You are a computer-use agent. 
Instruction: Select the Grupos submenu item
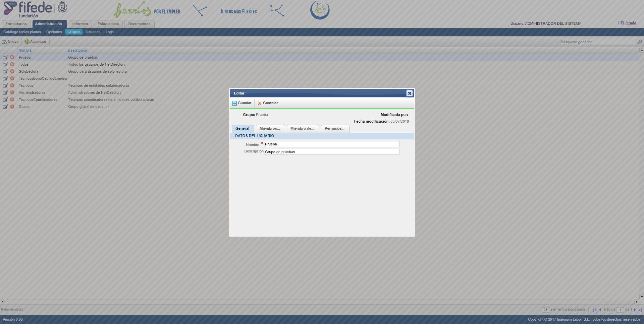[74, 32]
